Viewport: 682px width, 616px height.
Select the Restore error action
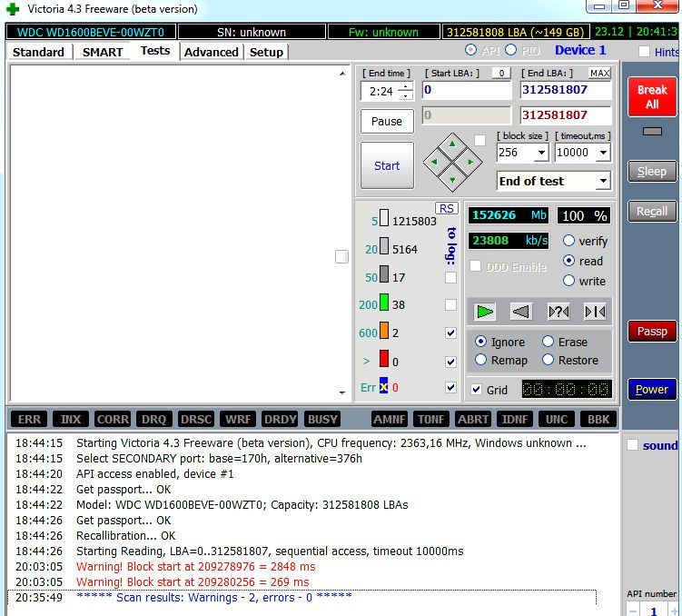coord(548,360)
